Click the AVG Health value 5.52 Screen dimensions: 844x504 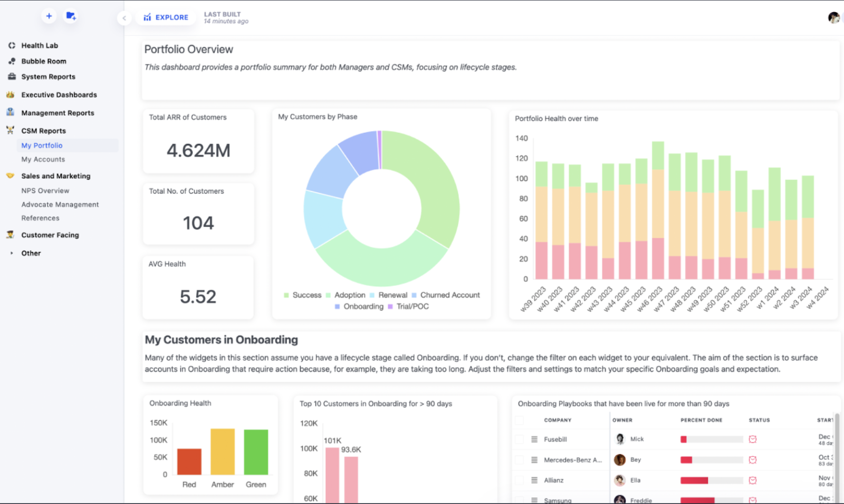[x=198, y=297]
